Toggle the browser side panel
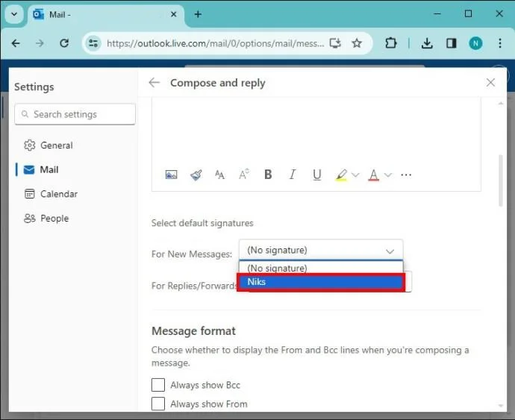Viewport: 515px width, 420px height. coord(452,43)
